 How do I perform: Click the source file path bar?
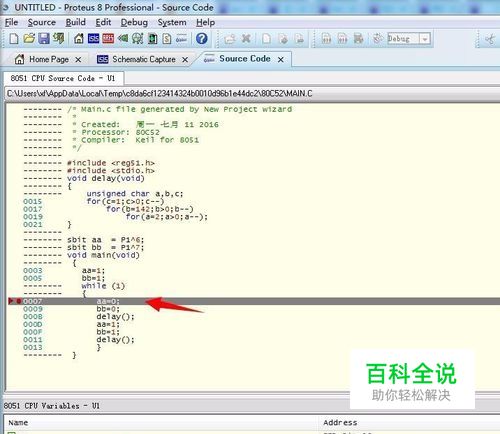[x=252, y=94]
